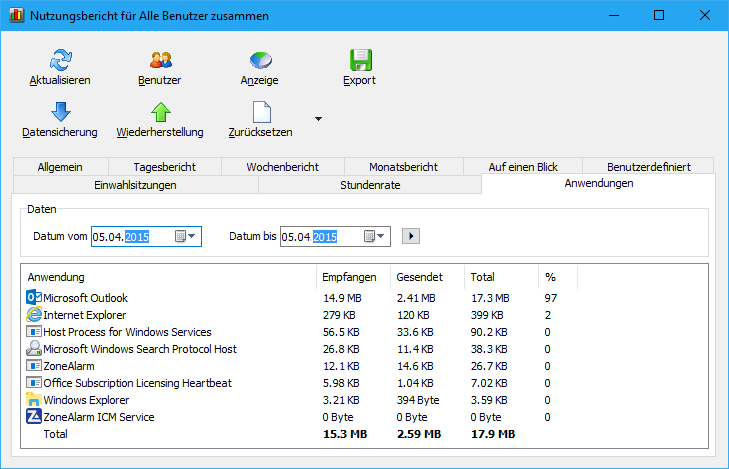The width and height of the screenshot is (729, 469).
Task: Click the Microsoft Outlook icon in list
Action: (34, 297)
